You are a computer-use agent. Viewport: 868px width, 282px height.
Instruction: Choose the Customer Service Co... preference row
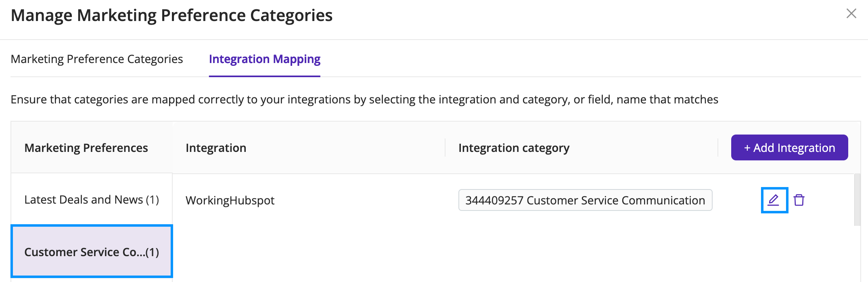(92, 251)
